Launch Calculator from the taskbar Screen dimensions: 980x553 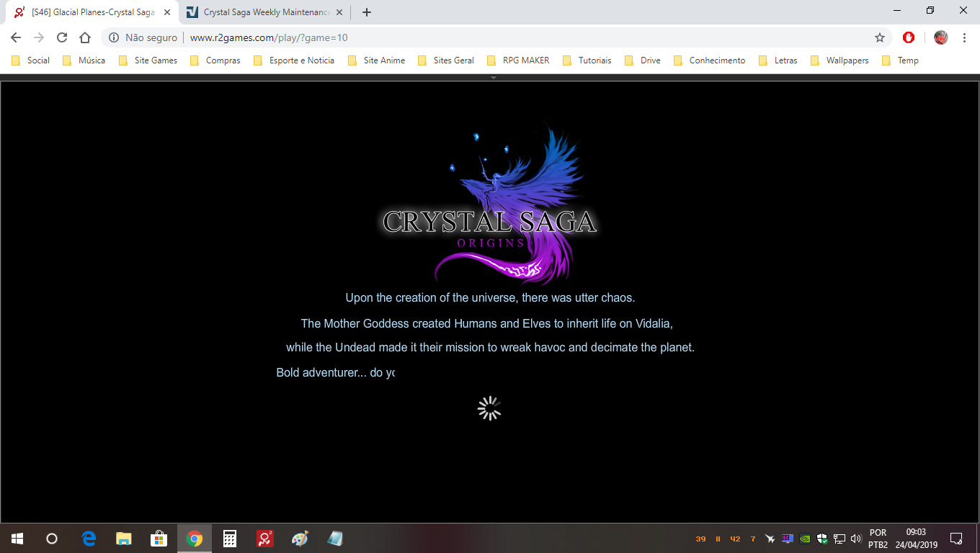click(x=230, y=538)
